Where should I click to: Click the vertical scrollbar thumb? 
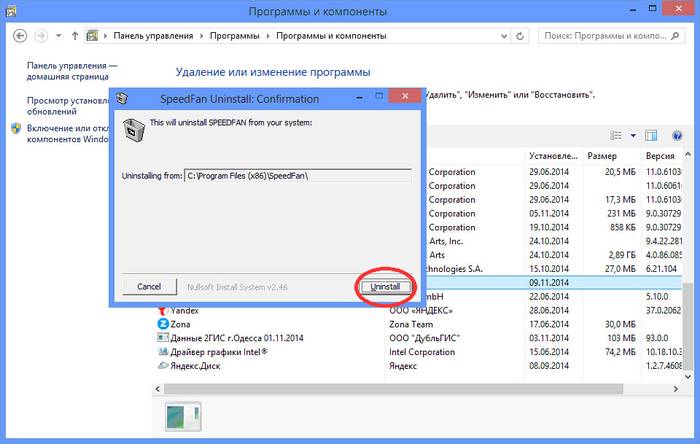[x=688, y=324]
